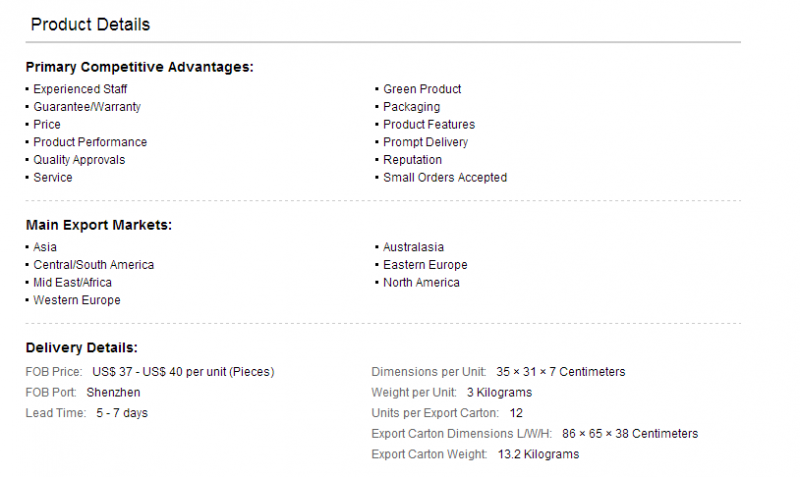Select the Main Export Markets heading
Image resolution: width=800 pixels, height=477 pixels.
click(x=99, y=225)
